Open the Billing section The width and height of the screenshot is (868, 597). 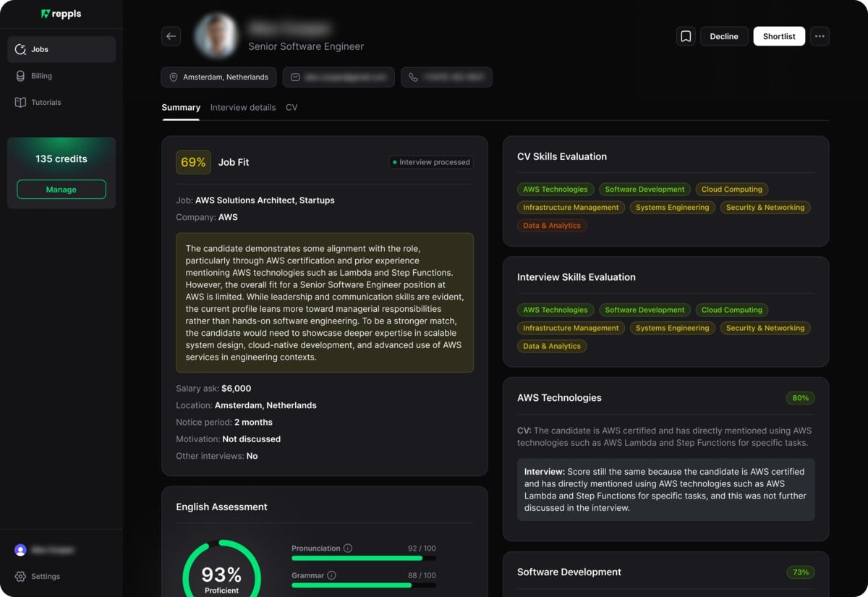click(41, 76)
